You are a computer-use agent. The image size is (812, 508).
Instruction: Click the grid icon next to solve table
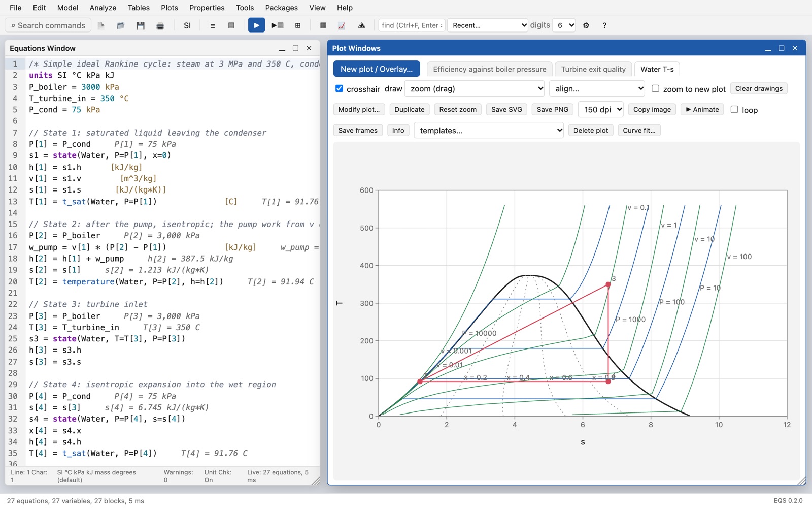coord(298,25)
